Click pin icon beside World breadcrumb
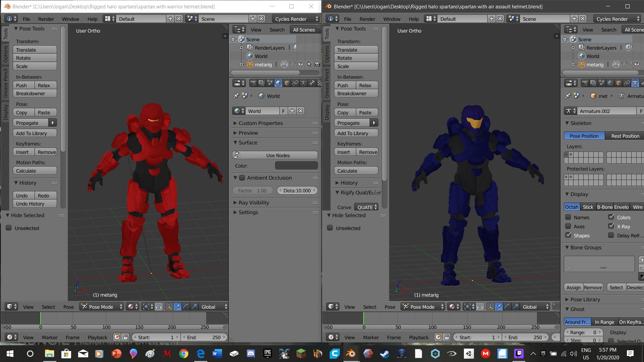 [236, 96]
